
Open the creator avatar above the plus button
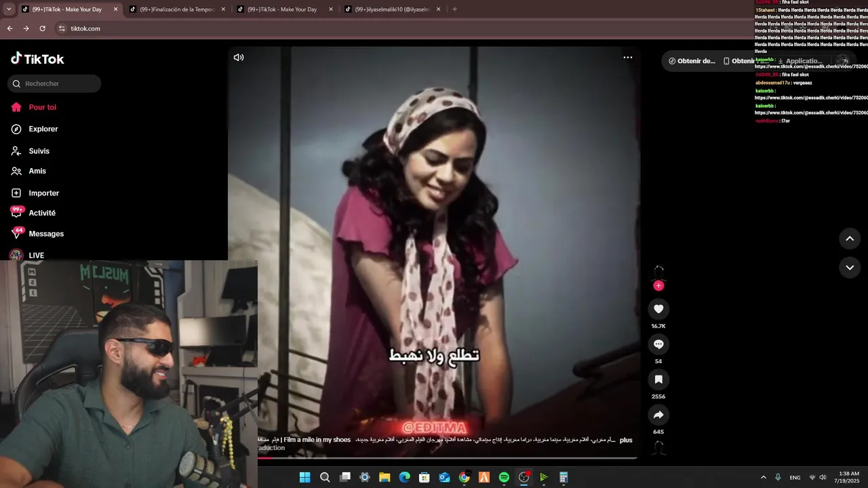[658, 272]
